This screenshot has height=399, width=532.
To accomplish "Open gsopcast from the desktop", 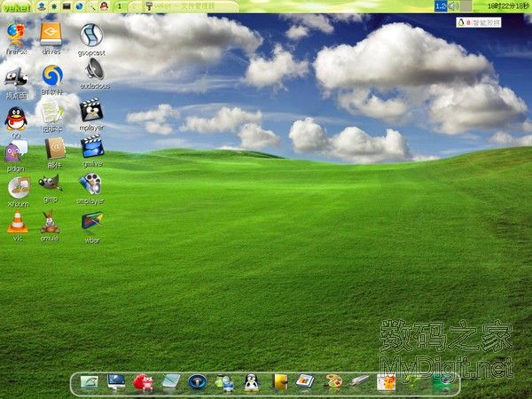I will [91, 35].
